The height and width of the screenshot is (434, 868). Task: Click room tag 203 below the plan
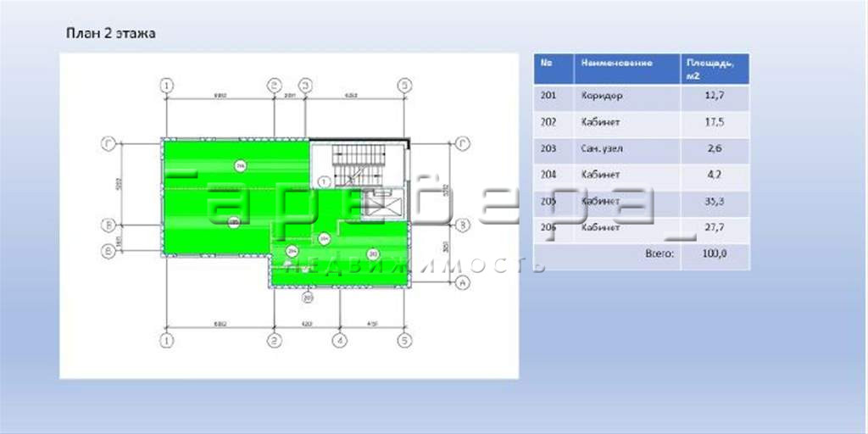(308, 297)
